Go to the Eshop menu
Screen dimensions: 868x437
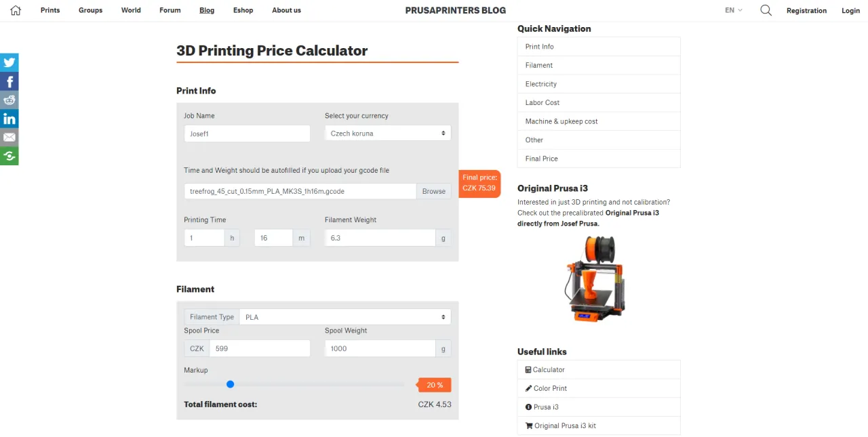point(243,10)
